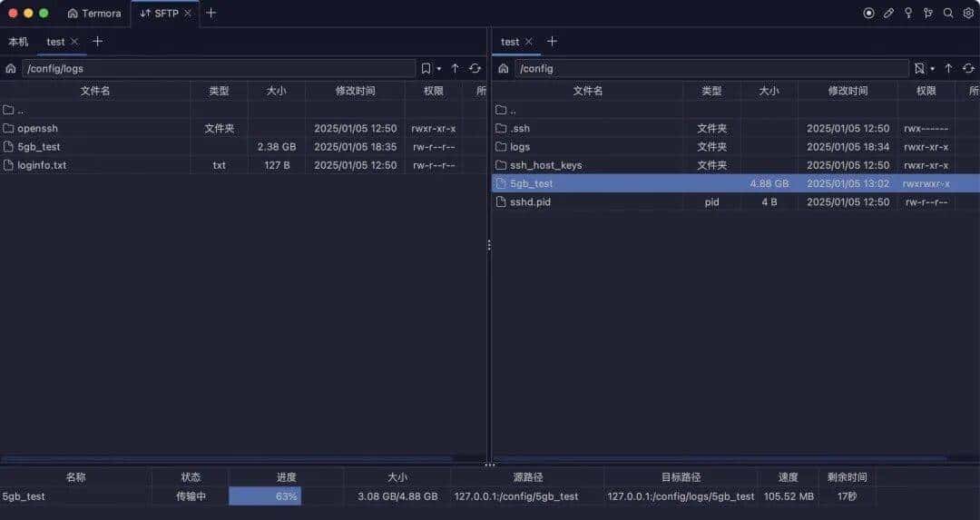Click the 2.38 GB size cell
The width and height of the screenshot is (980, 520).
click(277, 147)
